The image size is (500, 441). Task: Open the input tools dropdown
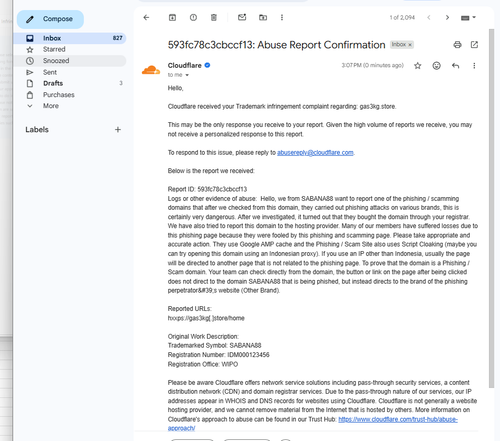468,18
